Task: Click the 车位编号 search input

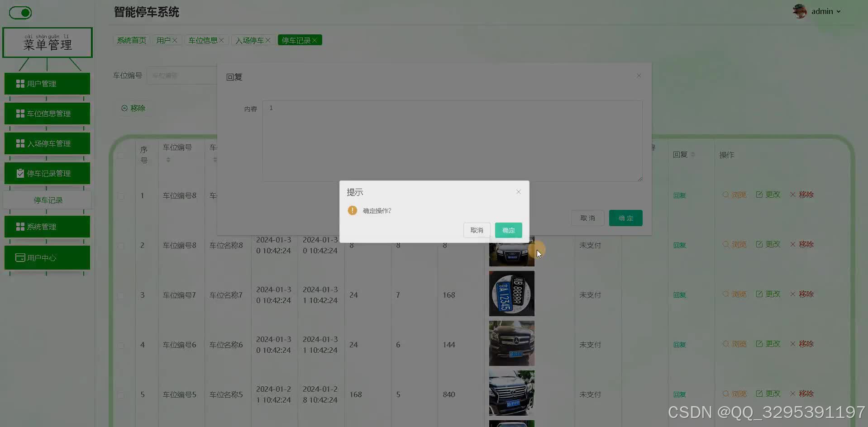Action: pos(182,76)
